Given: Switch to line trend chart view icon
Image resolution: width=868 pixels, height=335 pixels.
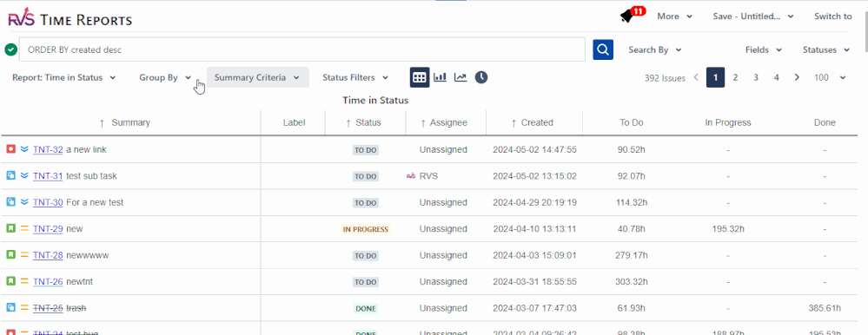Looking at the screenshot, I should 461,77.
